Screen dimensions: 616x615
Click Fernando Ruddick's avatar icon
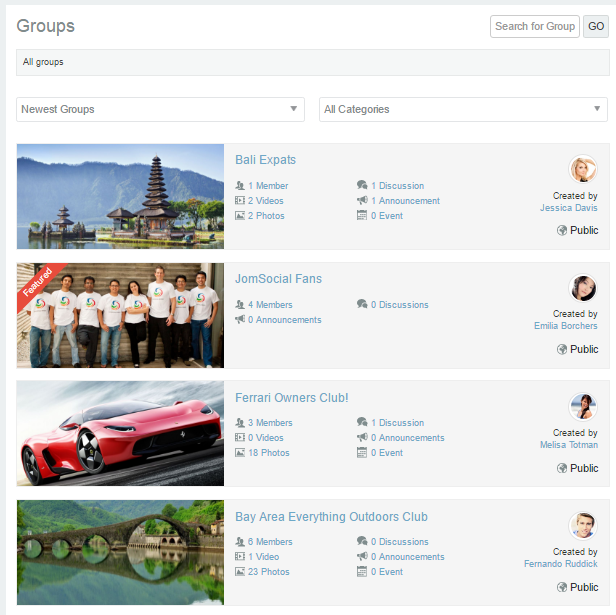(x=583, y=526)
